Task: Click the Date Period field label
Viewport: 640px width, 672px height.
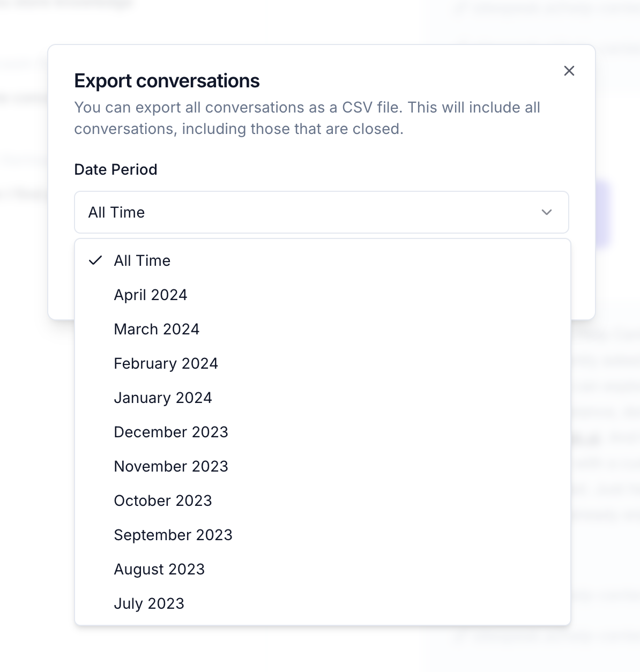Action: pos(116,169)
